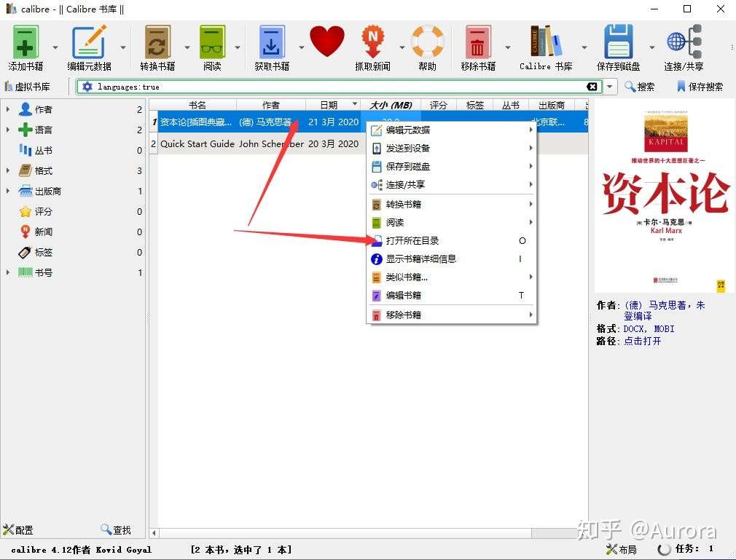Open the MOBI format link
Screen dimensions: 736x560
pyautogui.click(x=664, y=328)
